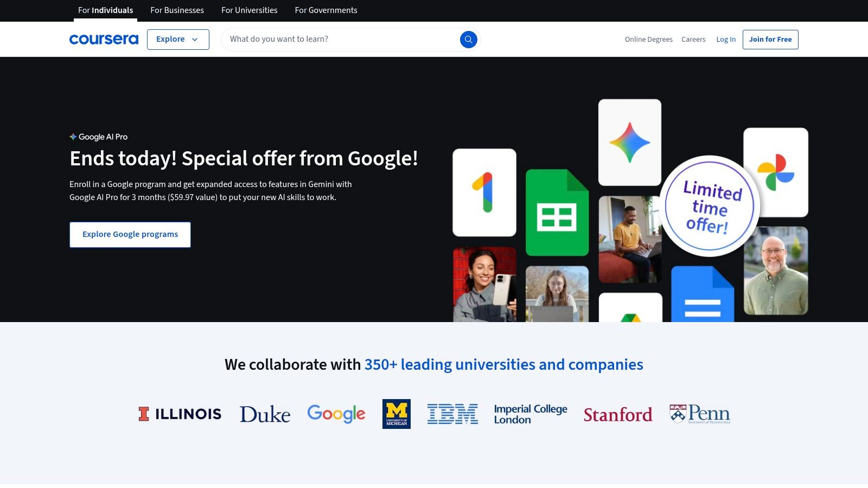Click the photo of man on a bed with laptop
The height and width of the screenshot is (488, 868).
click(630, 239)
